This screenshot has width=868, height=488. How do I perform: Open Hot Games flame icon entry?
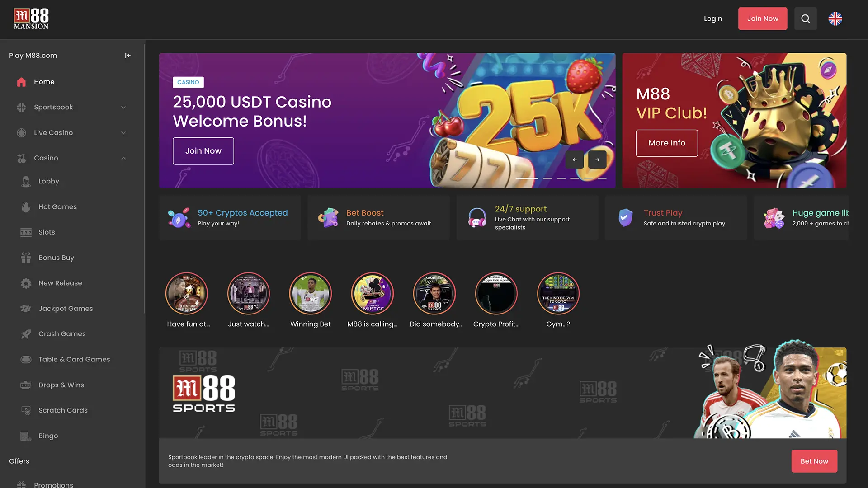point(26,206)
